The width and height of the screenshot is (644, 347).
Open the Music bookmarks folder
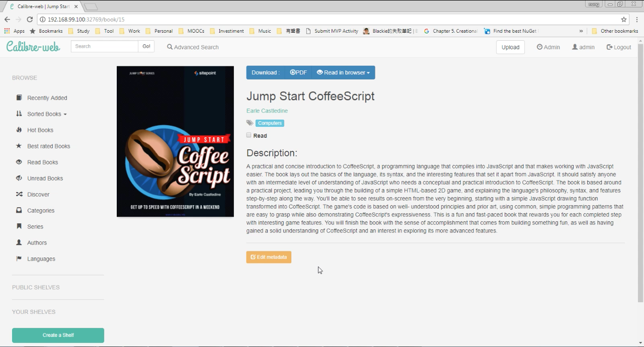260,31
